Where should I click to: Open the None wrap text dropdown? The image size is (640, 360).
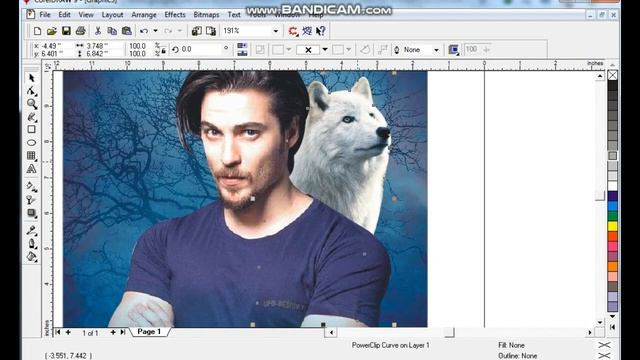(x=436, y=50)
